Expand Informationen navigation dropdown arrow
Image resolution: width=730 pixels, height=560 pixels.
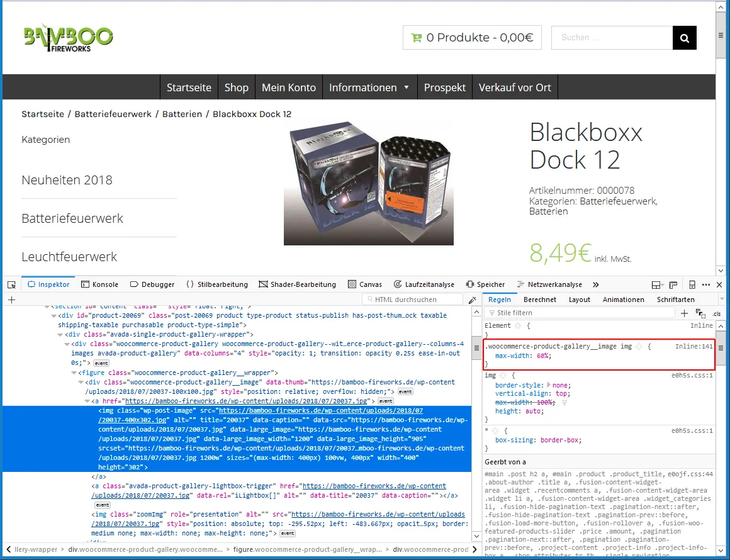coord(407,87)
